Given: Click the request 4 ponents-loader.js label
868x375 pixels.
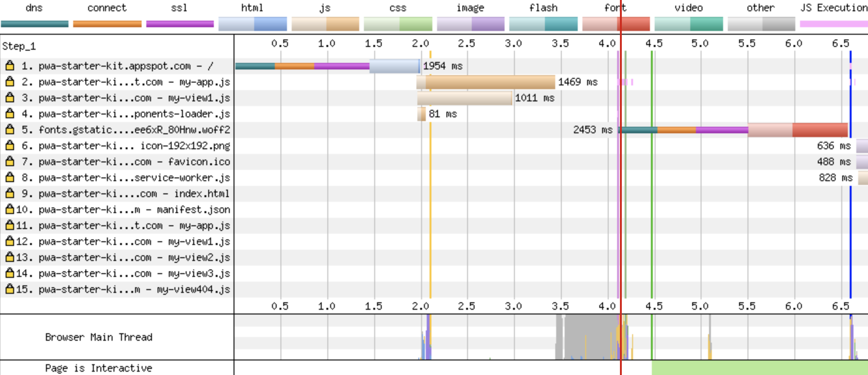Looking at the screenshot, I should 126,114.
